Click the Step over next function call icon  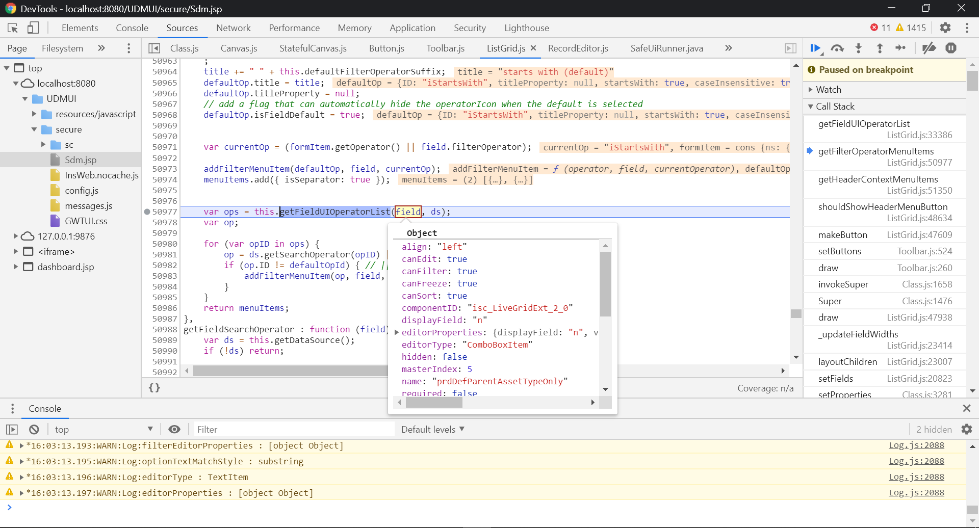click(x=837, y=48)
